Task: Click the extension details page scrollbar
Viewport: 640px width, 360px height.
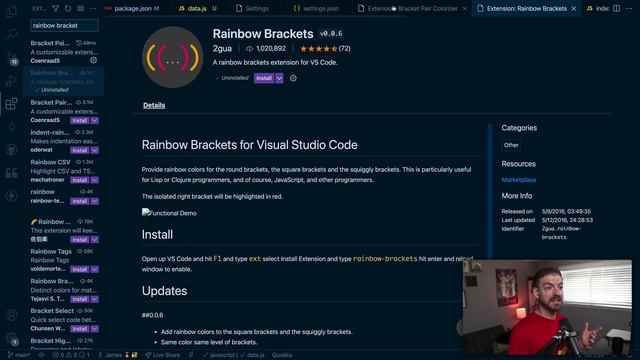Action: click(490, 192)
